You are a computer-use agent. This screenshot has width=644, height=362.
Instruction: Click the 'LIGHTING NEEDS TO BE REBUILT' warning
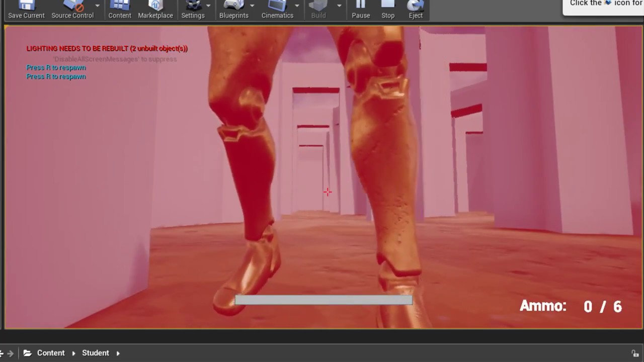(107, 49)
